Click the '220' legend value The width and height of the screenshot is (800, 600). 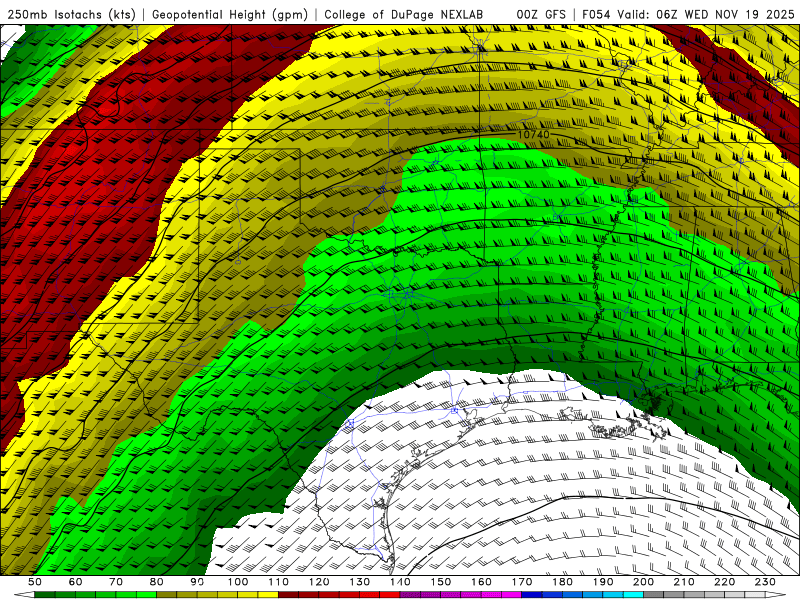724,582
